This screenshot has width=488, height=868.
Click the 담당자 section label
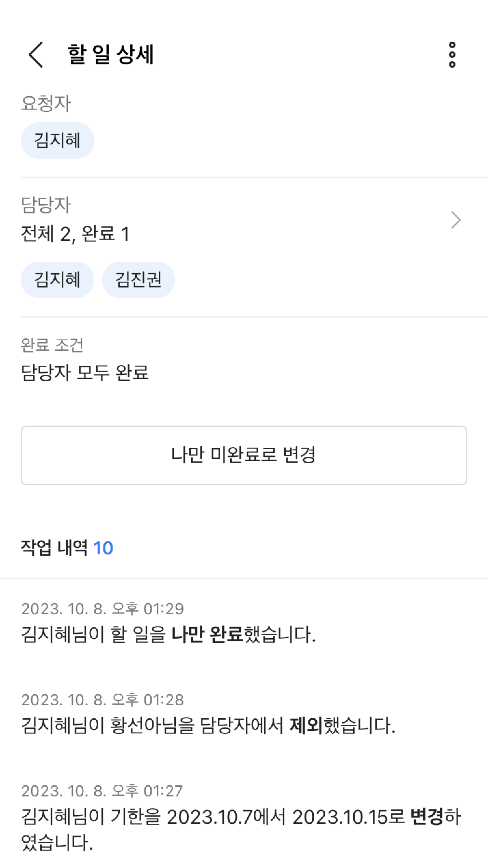46,205
